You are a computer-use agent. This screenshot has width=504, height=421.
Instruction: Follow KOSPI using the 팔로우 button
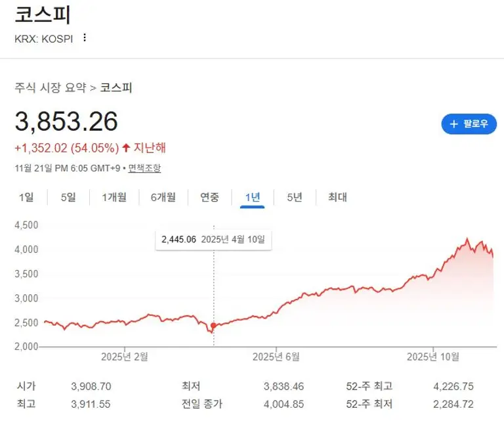point(469,123)
